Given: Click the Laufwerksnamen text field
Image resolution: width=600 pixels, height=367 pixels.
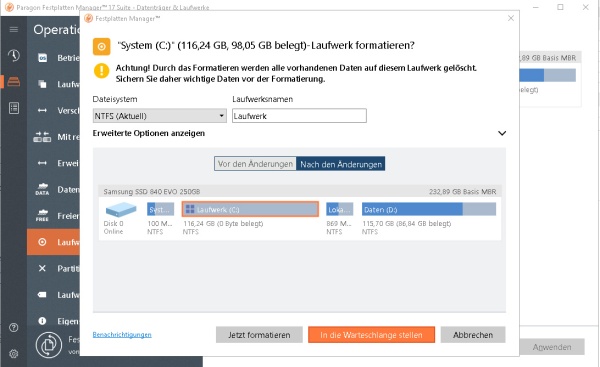Looking at the screenshot, I should point(299,116).
